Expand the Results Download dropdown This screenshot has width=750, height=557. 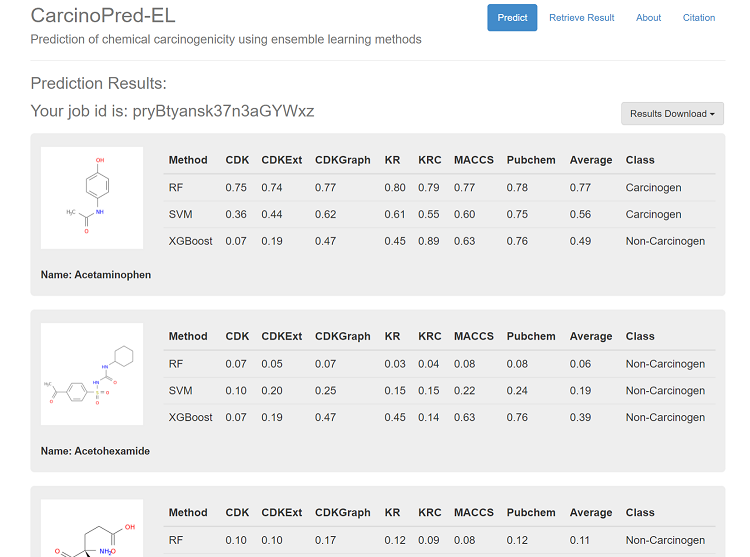pyautogui.click(x=672, y=114)
